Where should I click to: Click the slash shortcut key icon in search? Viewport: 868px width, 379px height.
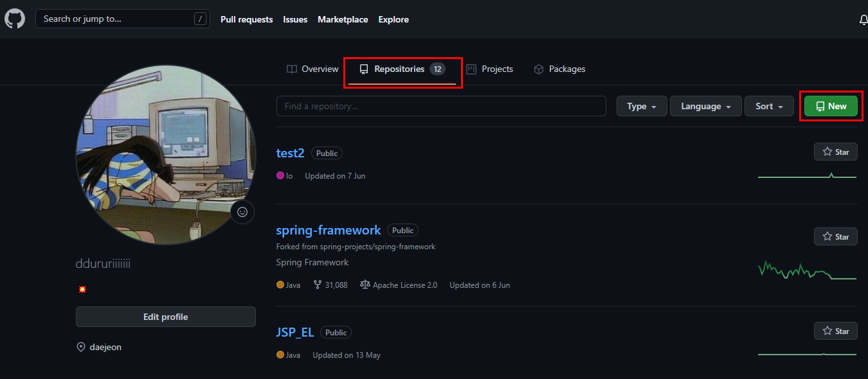(x=202, y=19)
